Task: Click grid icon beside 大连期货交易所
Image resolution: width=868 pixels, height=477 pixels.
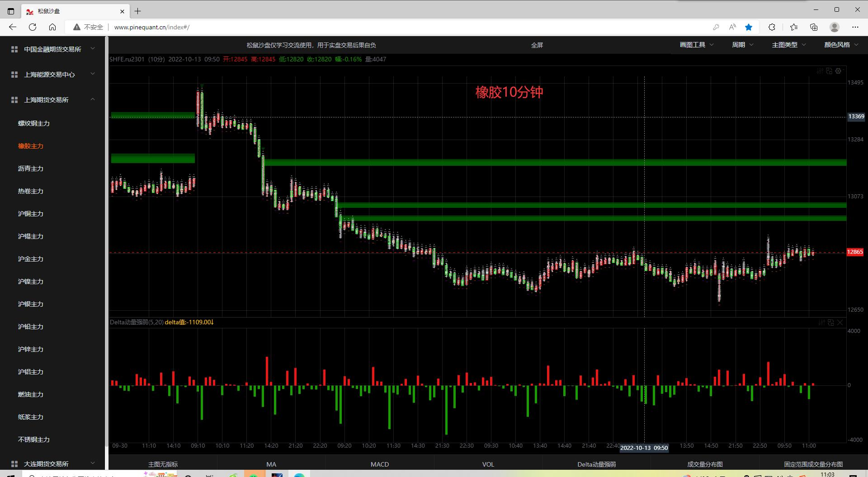Action: pos(14,464)
